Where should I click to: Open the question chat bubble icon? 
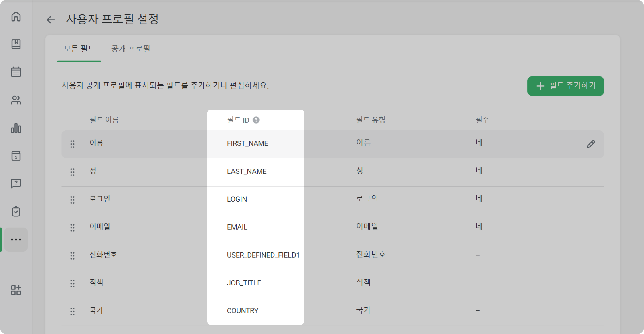[x=16, y=183]
